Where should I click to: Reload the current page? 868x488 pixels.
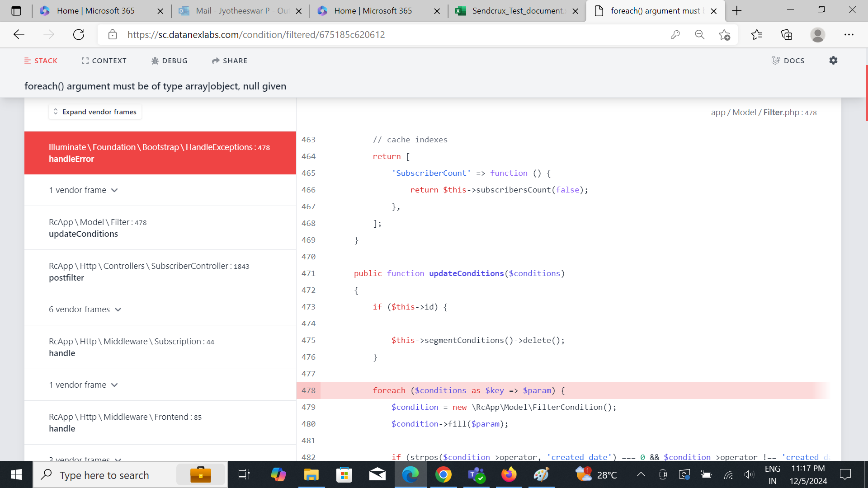79,35
